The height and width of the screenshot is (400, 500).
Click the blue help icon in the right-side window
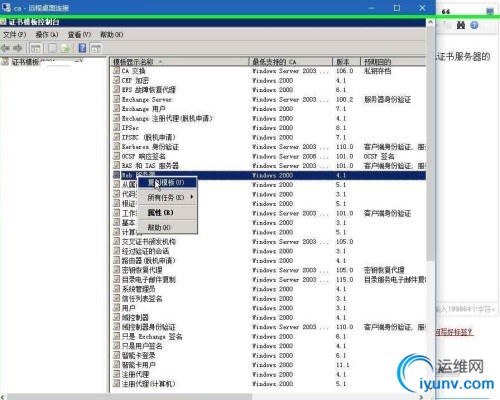point(474,25)
